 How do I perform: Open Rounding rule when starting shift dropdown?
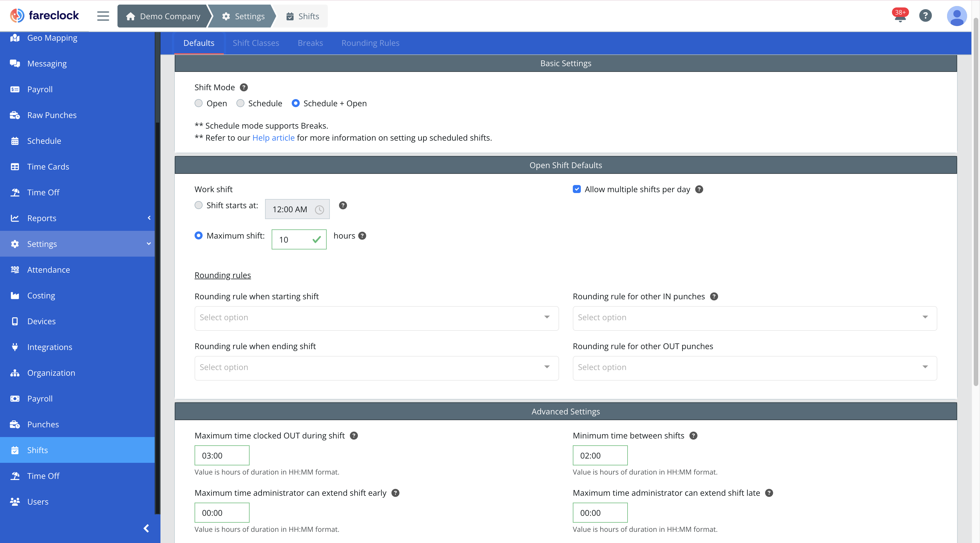pyautogui.click(x=376, y=318)
